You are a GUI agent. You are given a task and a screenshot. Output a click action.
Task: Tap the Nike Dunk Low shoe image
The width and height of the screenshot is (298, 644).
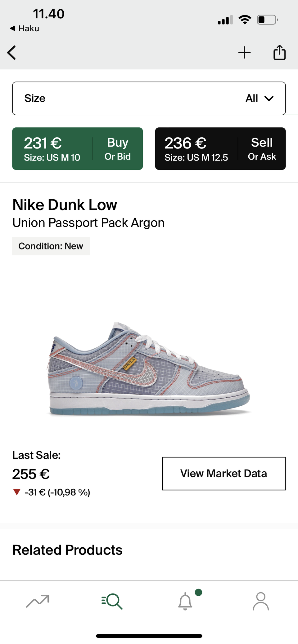pos(148,369)
